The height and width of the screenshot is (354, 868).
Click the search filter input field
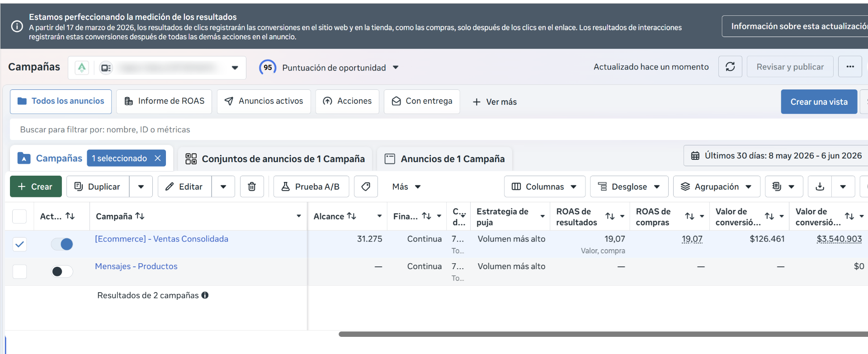tap(439, 130)
